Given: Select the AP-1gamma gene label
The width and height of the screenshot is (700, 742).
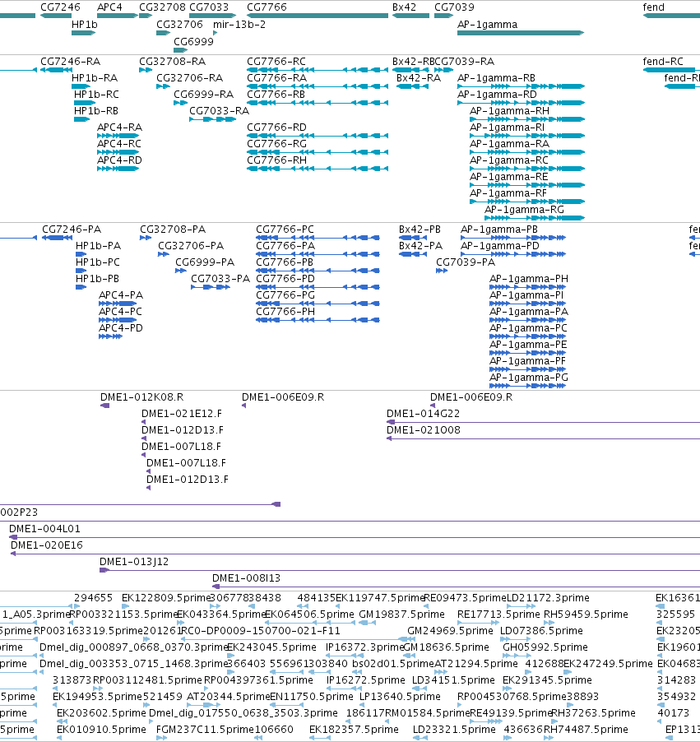Looking at the screenshot, I should click(487, 24).
